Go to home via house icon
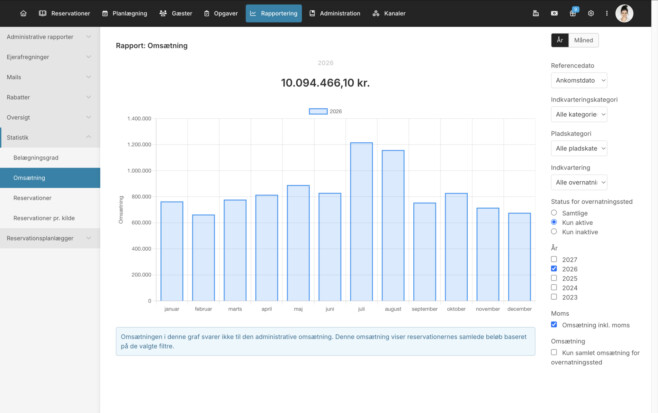This screenshot has width=658, height=413. [x=24, y=13]
